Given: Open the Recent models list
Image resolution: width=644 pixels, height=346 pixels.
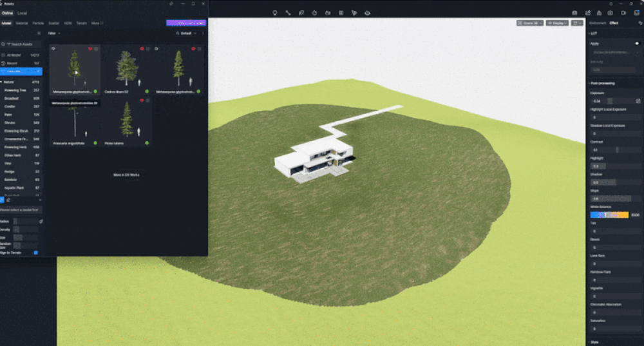Looking at the screenshot, I should [21, 63].
